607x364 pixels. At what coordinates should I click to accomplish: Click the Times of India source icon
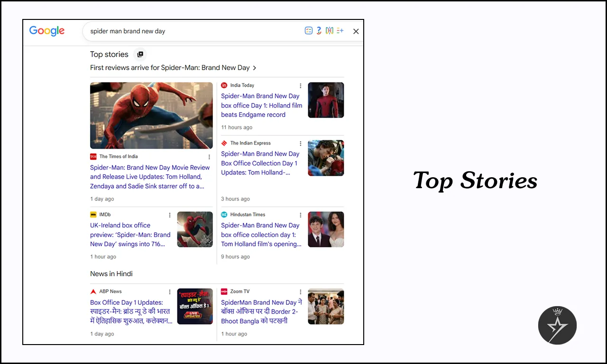click(x=93, y=156)
